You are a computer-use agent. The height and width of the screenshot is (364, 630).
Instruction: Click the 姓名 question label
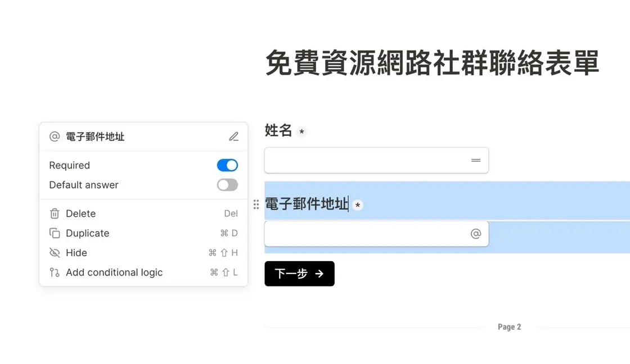tap(278, 130)
